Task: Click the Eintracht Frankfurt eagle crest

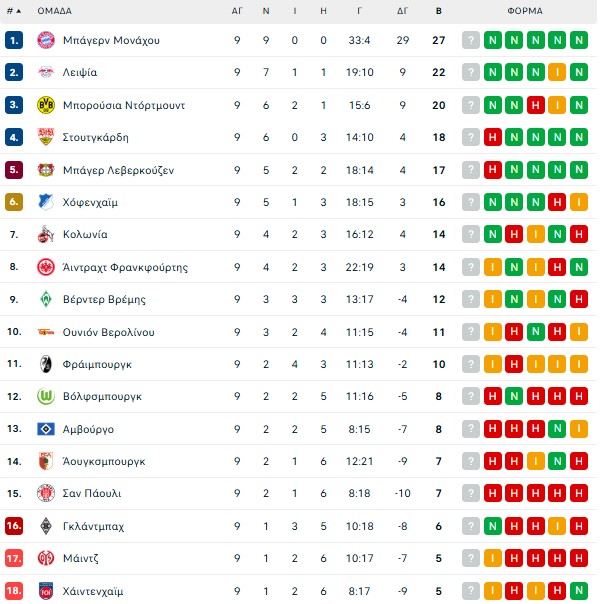Action: click(x=45, y=267)
